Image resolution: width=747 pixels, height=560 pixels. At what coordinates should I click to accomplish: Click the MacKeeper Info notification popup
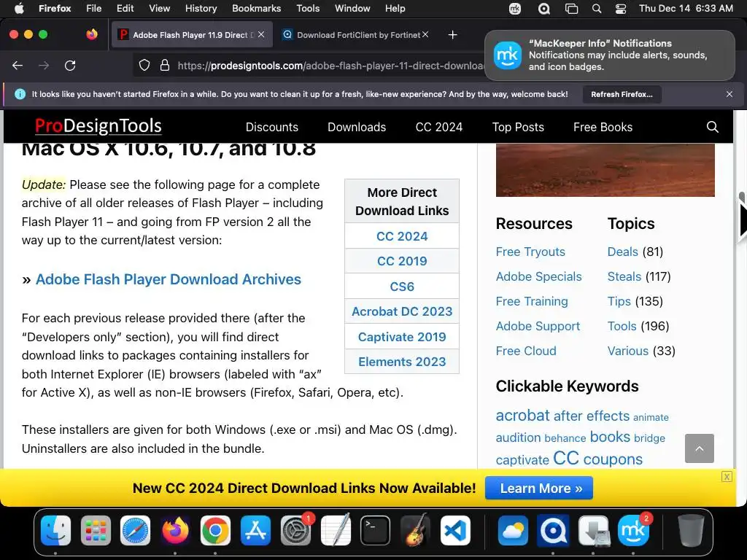610,55
